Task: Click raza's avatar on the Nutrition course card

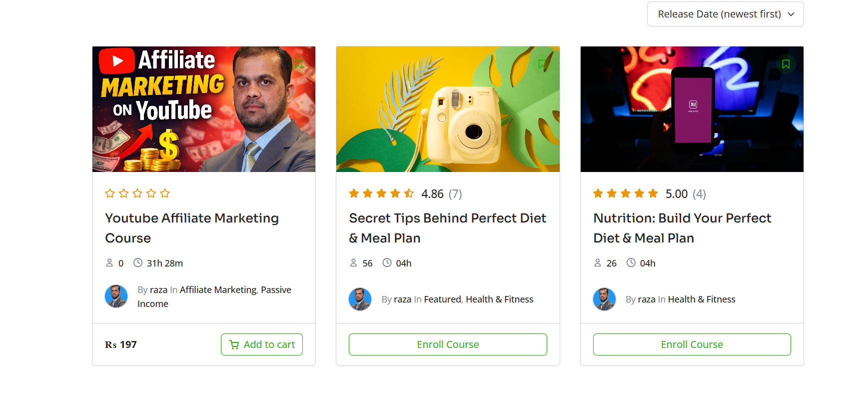Action: (x=604, y=299)
